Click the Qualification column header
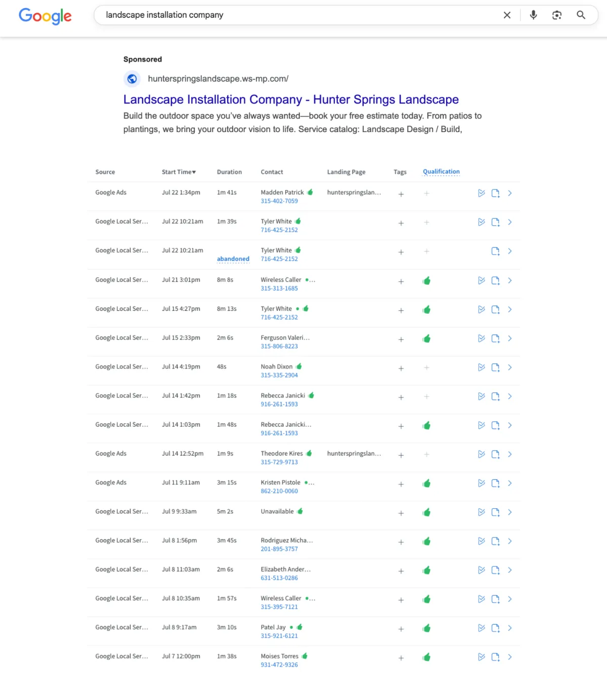This screenshot has width=607, height=700. 441,172
